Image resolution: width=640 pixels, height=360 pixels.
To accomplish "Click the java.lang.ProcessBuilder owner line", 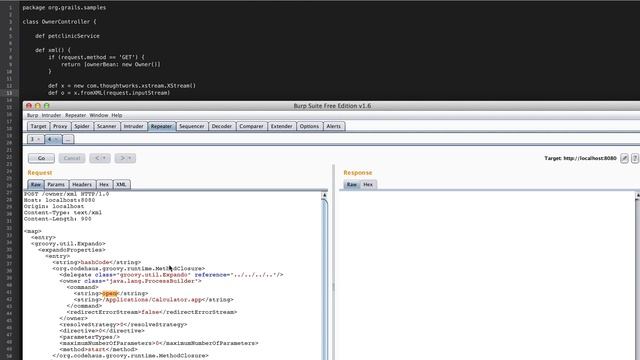I will tap(130, 281).
